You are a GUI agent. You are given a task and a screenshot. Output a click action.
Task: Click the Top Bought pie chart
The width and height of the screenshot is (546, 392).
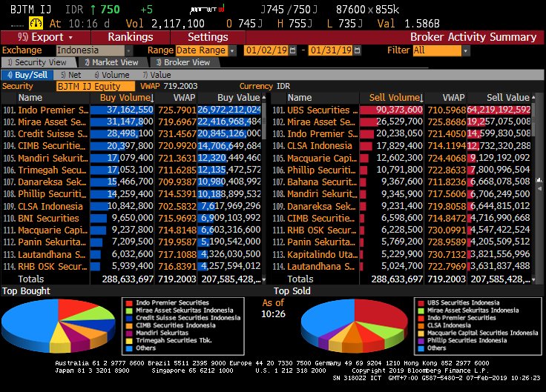pyautogui.click(x=58, y=326)
